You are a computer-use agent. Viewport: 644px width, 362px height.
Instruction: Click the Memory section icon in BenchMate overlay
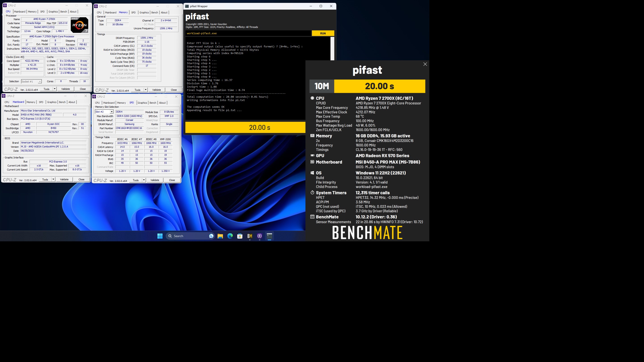pyautogui.click(x=312, y=136)
